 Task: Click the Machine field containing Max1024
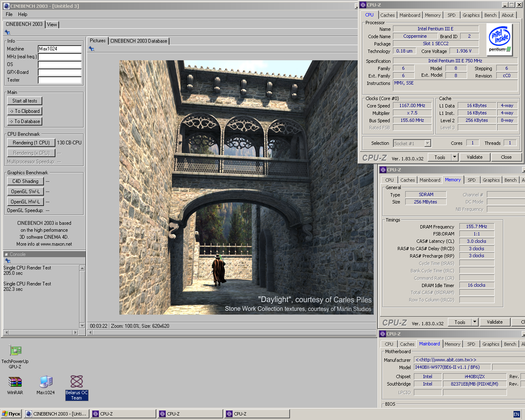(x=60, y=49)
